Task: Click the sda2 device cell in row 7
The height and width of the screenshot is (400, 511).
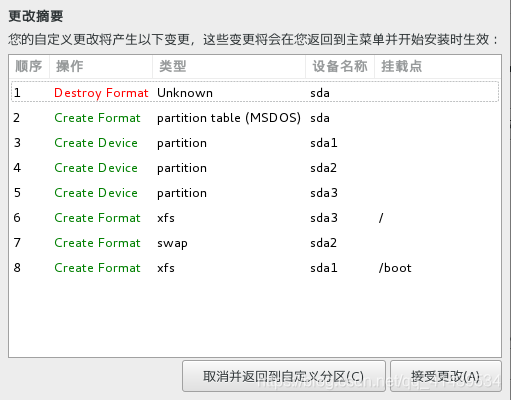Action: pos(323,243)
